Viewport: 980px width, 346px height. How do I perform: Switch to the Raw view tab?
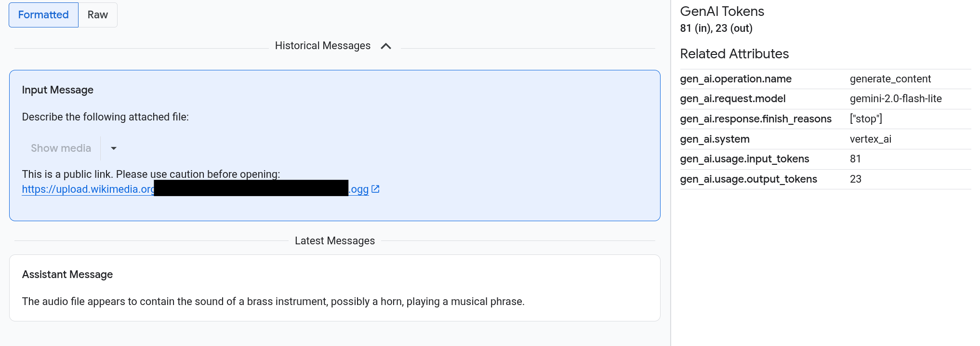[97, 15]
